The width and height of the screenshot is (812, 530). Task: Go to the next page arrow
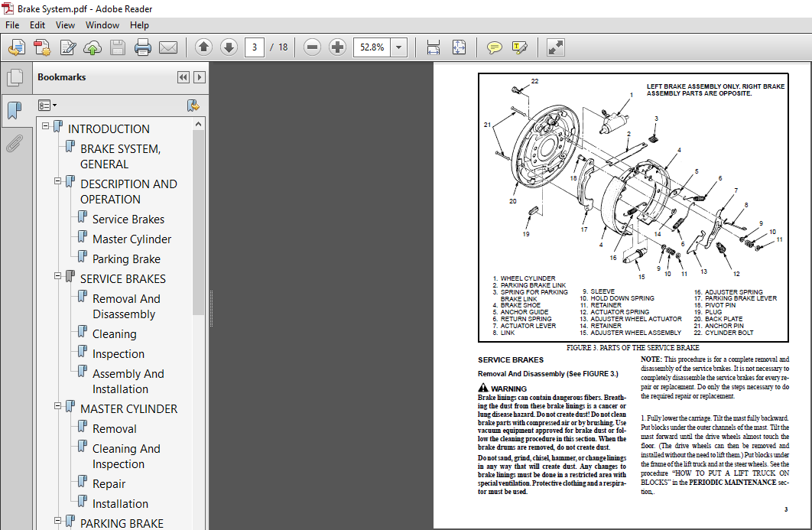(x=229, y=47)
